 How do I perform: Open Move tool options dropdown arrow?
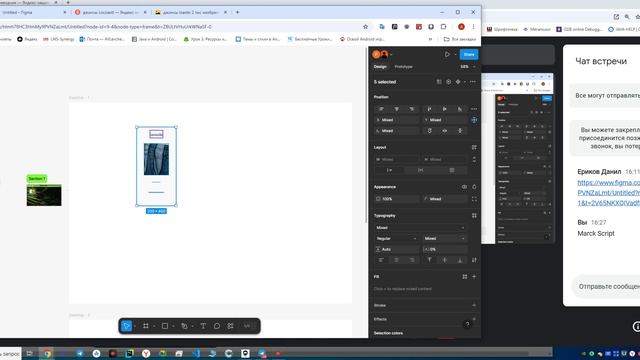135,327
